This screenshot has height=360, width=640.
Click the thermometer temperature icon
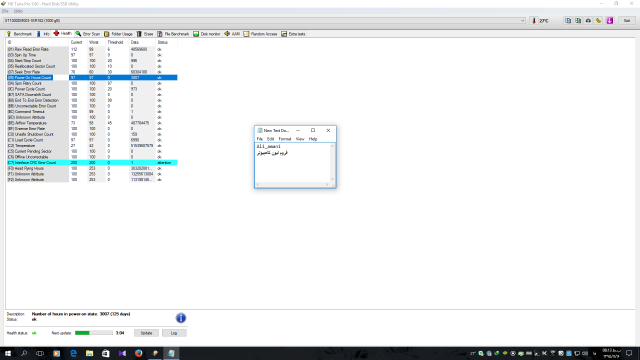[x=534, y=20]
